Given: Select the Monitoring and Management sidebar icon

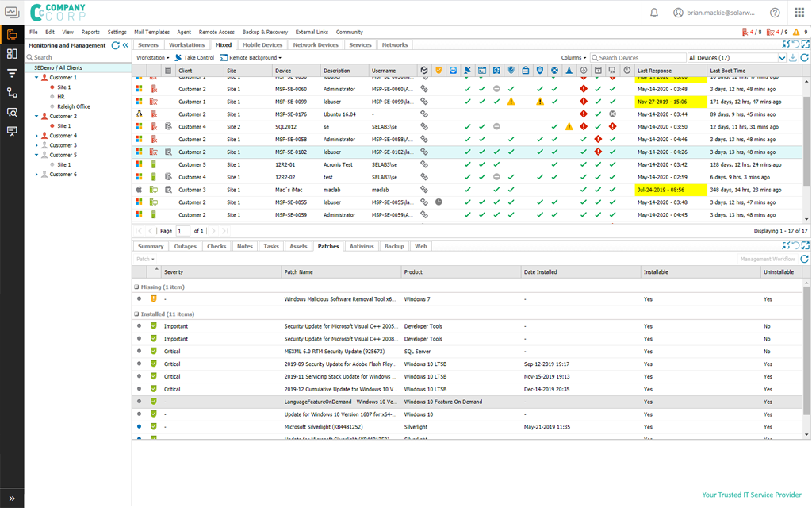Looking at the screenshot, I should (12, 35).
